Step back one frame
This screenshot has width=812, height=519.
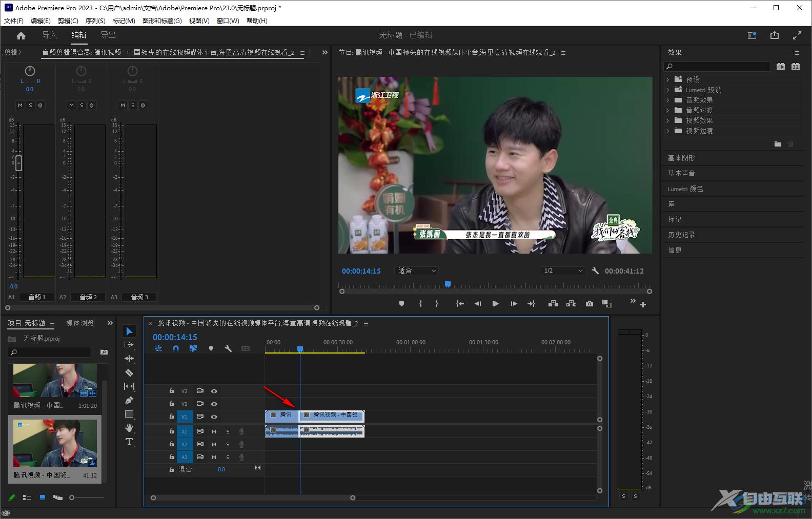(x=478, y=304)
